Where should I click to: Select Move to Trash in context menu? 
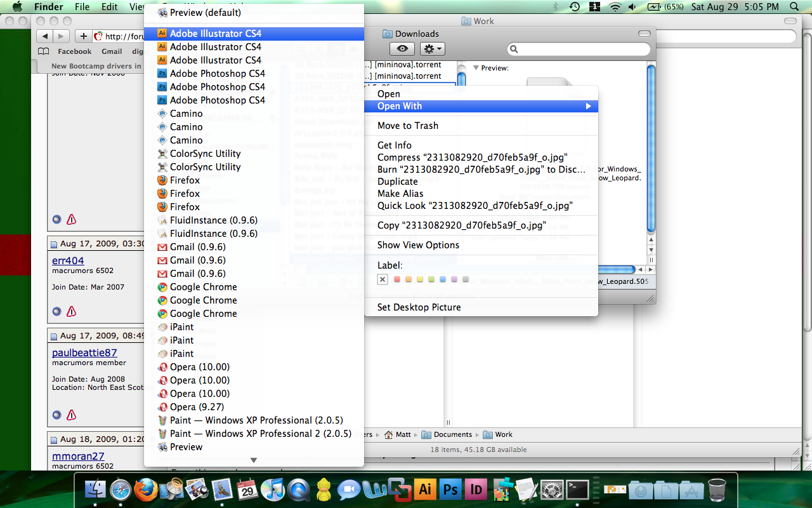(x=481, y=126)
